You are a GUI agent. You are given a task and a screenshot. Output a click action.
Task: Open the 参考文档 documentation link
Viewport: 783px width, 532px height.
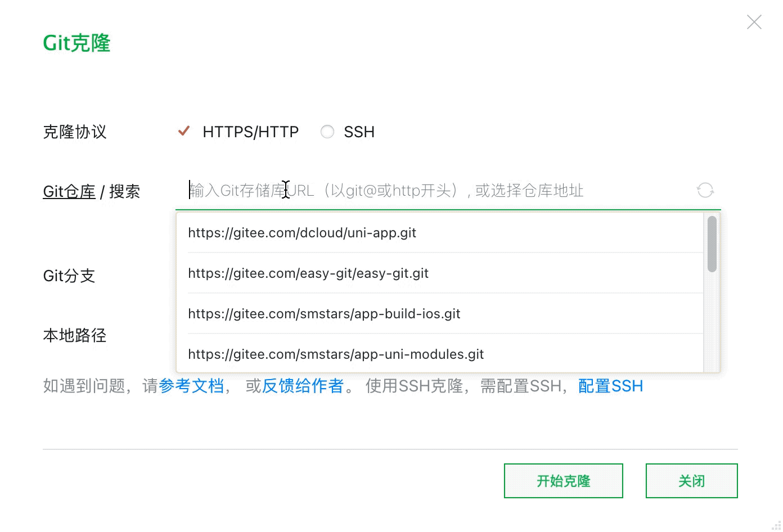[191, 386]
